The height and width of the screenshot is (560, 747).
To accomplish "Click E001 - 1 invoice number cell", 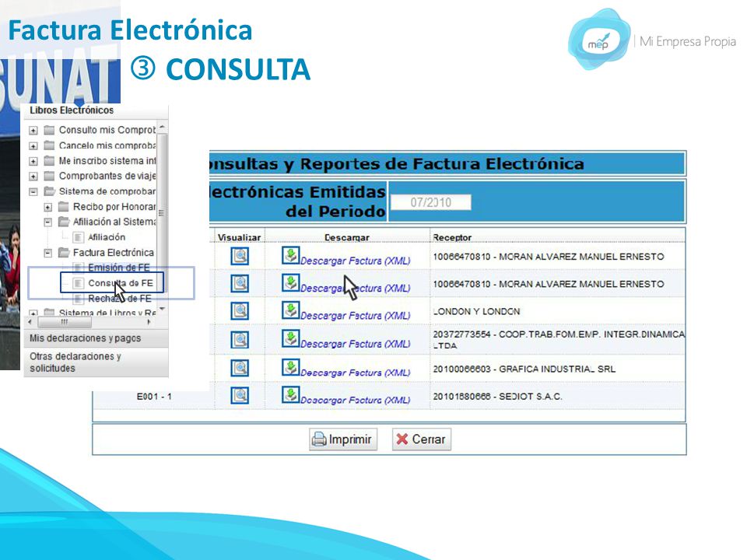I will click(x=154, y=396).
